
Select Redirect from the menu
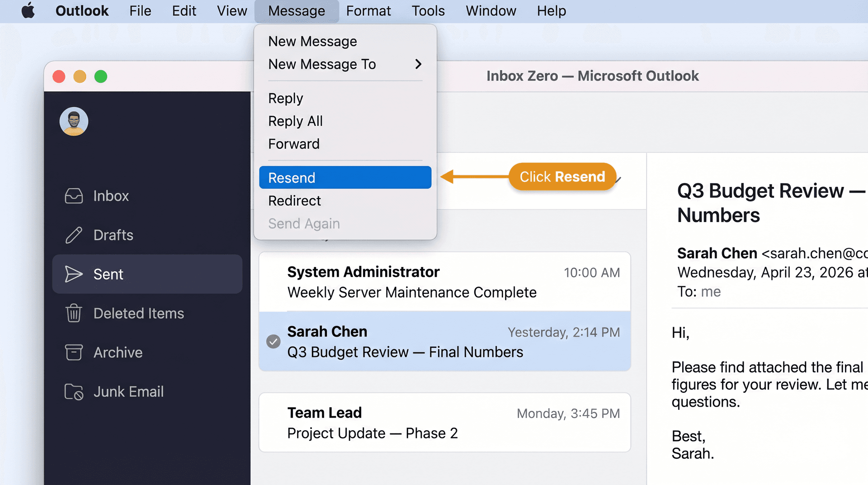[294, 200]
